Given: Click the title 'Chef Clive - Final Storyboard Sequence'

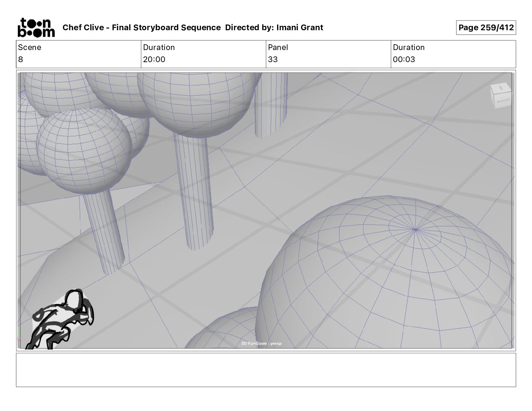Looking at the screenshot, I should point(141,28).
